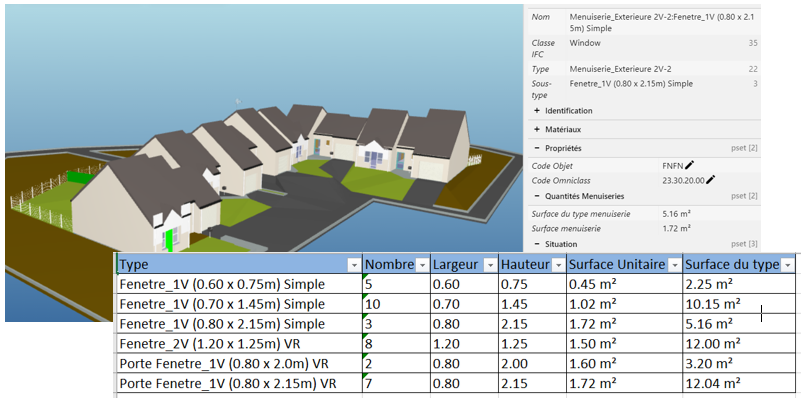Open the Surface du type filter dropdown
This screenshot has width=801, height=399.
pyautogui.click(x=788, y=265)
